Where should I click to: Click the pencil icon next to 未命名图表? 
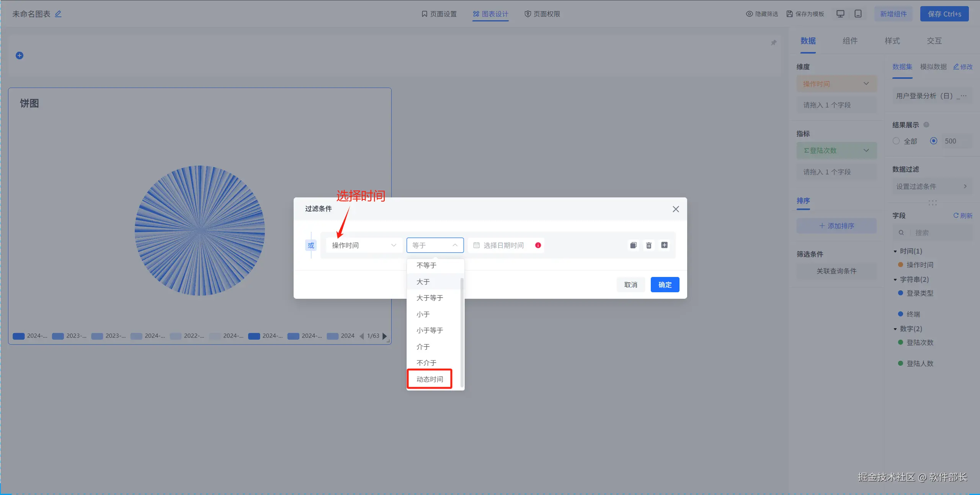(x=58, y=14)
